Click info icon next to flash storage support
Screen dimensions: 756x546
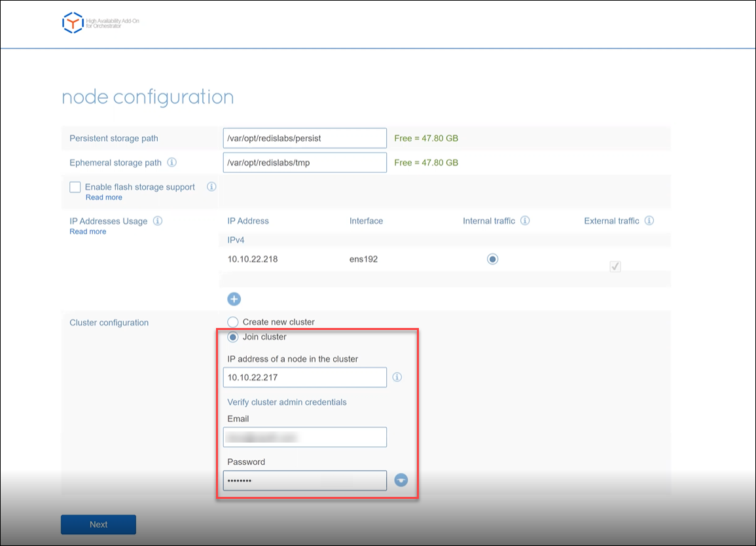coord(211,187)
